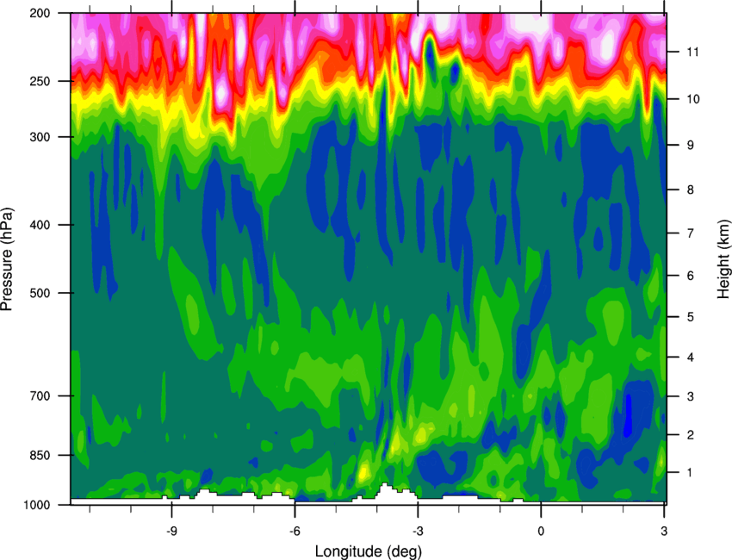
Task: Click the -3 longitude tick label
Action: click(418, 531)
